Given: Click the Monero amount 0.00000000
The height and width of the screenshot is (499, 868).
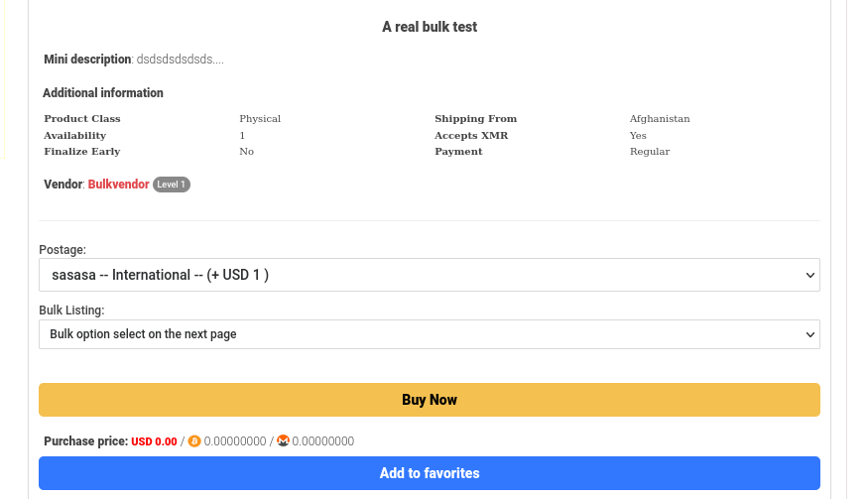Looking at the screenshot, I should 322,441.
